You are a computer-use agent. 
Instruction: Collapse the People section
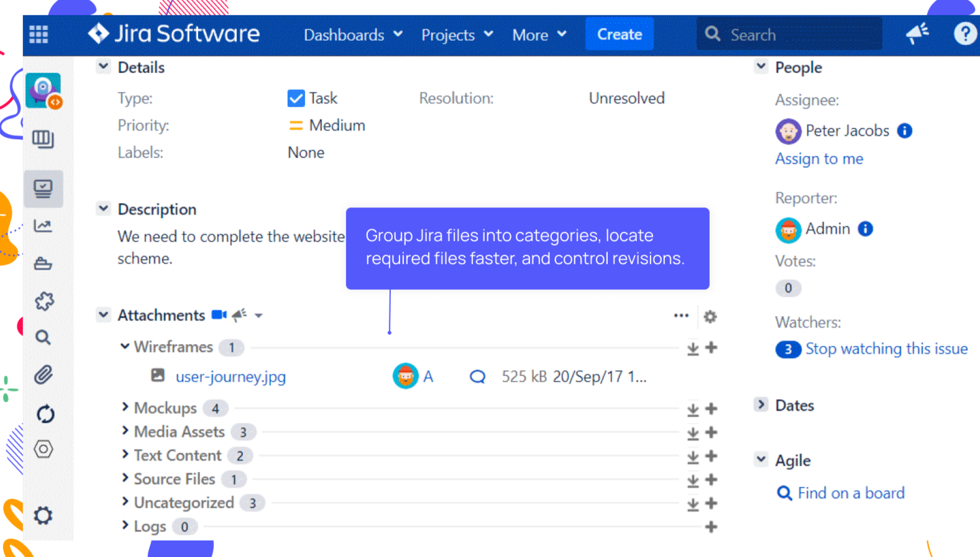[x=761, y=66]
